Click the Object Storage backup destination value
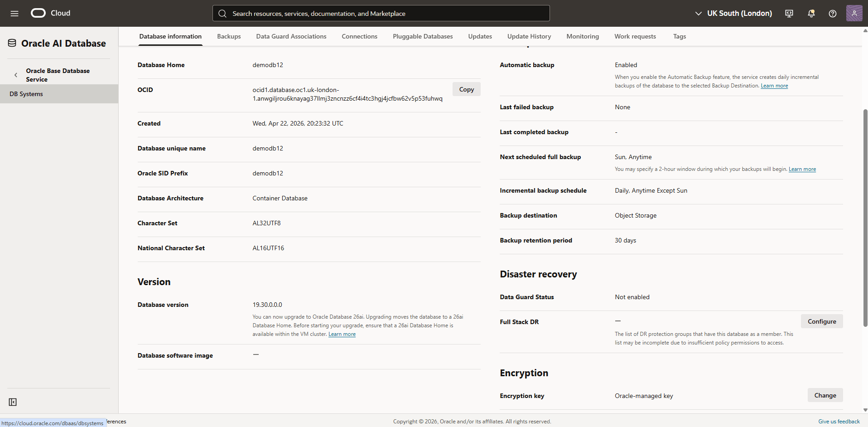This screenshot has width=868, height=427. pos(636,215)
